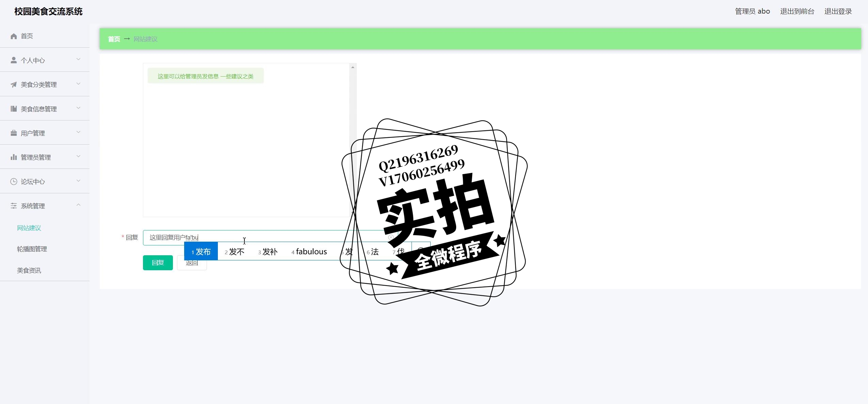Screen dimensions: 868x404
Task: Open the 用户管理 menu label
Action: (33, 133)
